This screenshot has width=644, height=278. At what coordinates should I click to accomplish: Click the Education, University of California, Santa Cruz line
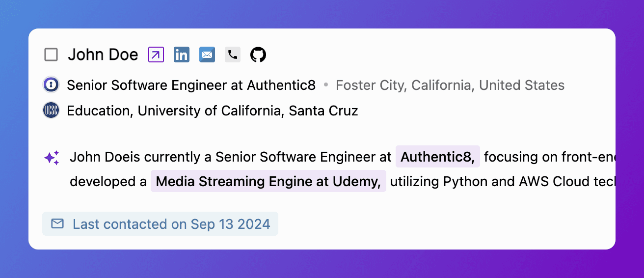click(x=212, y=111)
